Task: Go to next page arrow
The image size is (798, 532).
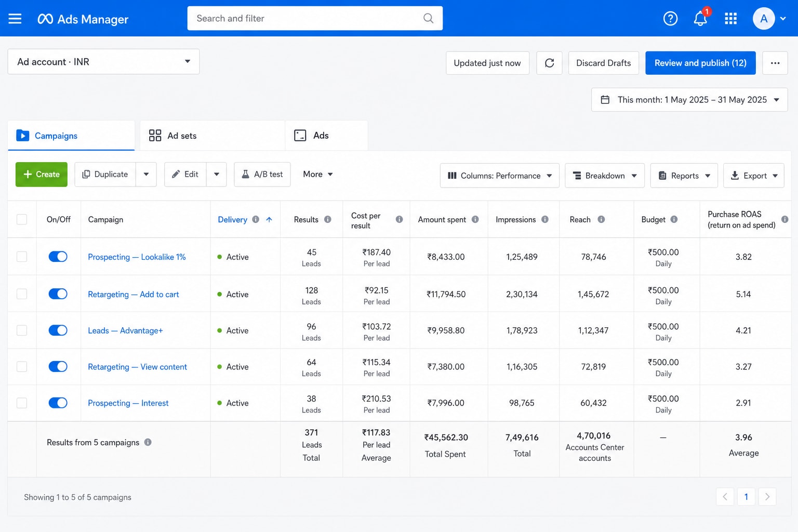Action: pyautogui.click(x=767, y=497)
